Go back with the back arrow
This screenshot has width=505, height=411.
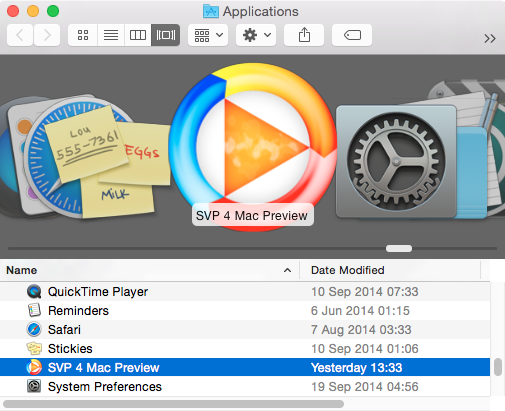[20, 35]
